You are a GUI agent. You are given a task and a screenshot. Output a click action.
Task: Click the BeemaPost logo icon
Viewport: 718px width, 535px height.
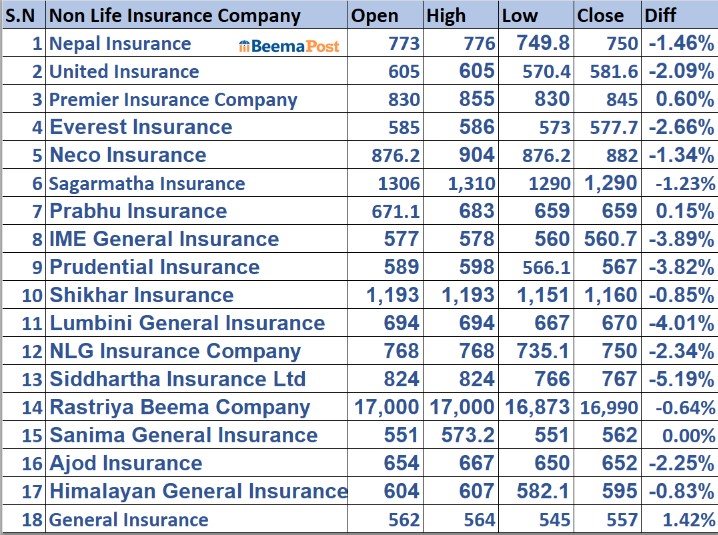[x=245, y=46]
